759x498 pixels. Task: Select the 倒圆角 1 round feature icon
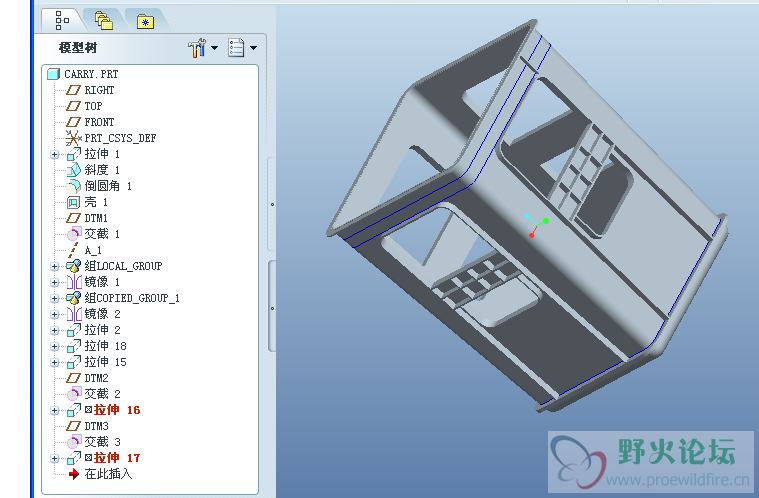(x=74, y=186)
